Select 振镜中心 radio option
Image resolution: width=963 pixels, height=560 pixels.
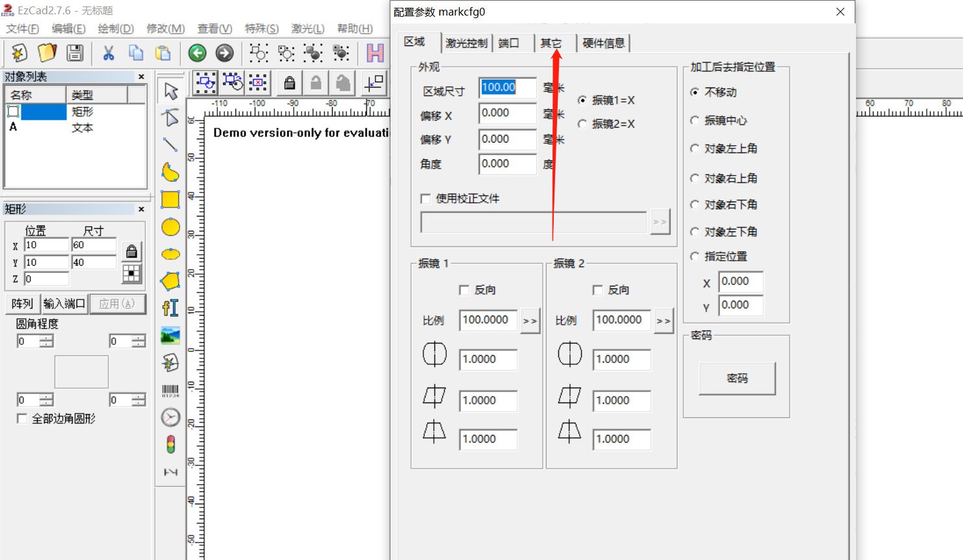click(x=695, y=121)
